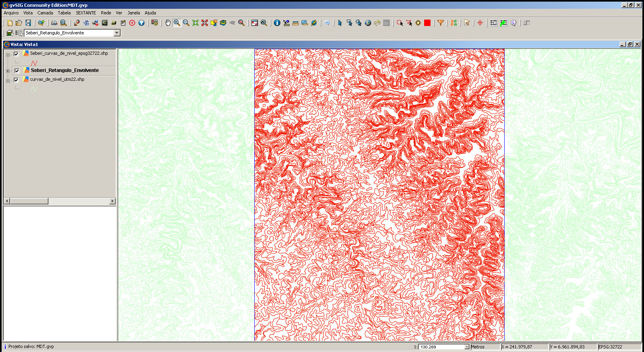Click the red crosshair locator icon
The width and height of the screenshot is (644, 352).
(x=480, y=23)
